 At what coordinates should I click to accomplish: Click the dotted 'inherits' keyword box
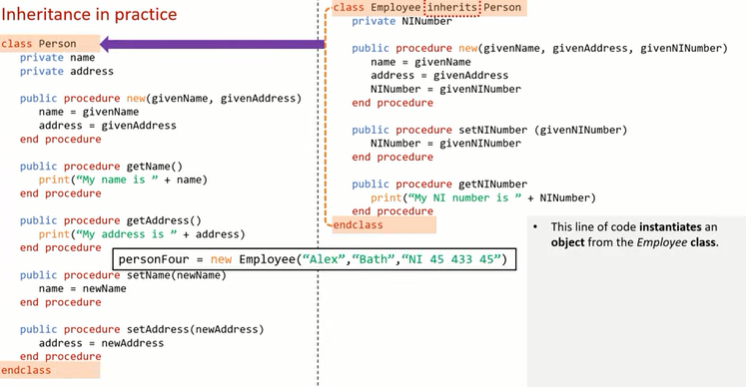point(452,8)
